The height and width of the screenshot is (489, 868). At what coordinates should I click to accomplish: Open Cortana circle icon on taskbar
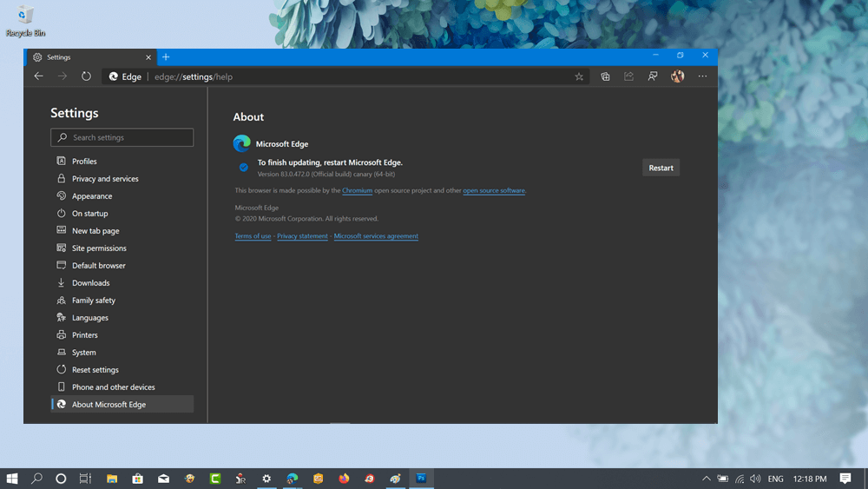click(61, 479)
